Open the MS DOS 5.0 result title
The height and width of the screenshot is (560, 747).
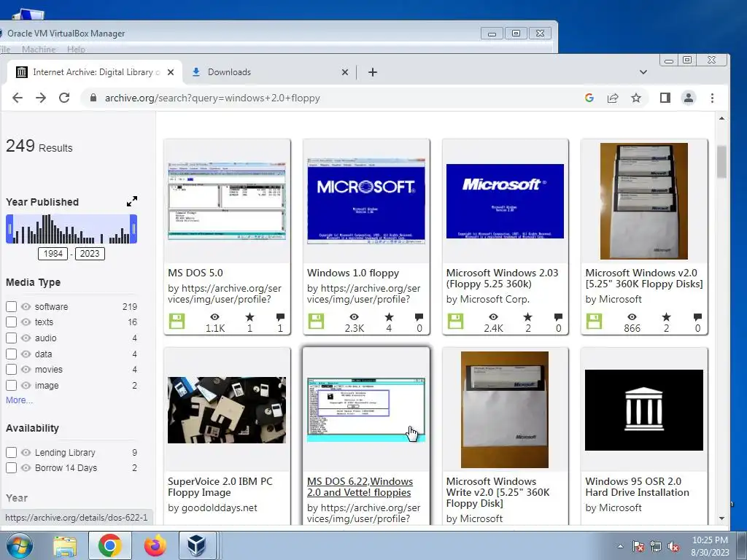click(196, 273)
